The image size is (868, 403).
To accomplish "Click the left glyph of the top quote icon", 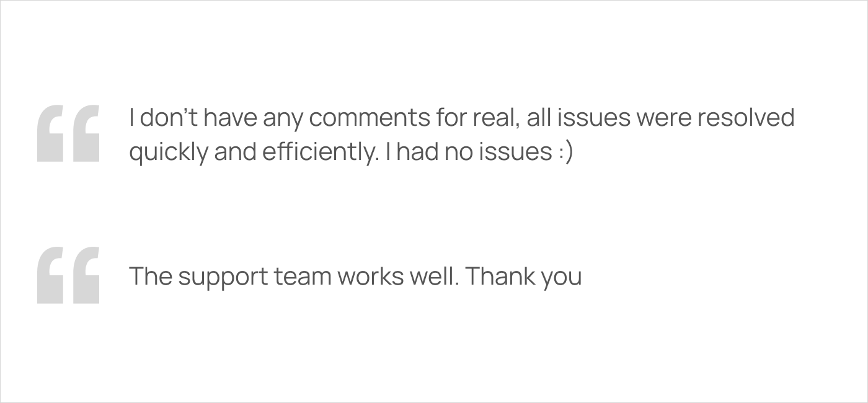I will click(x=51, y=133).
